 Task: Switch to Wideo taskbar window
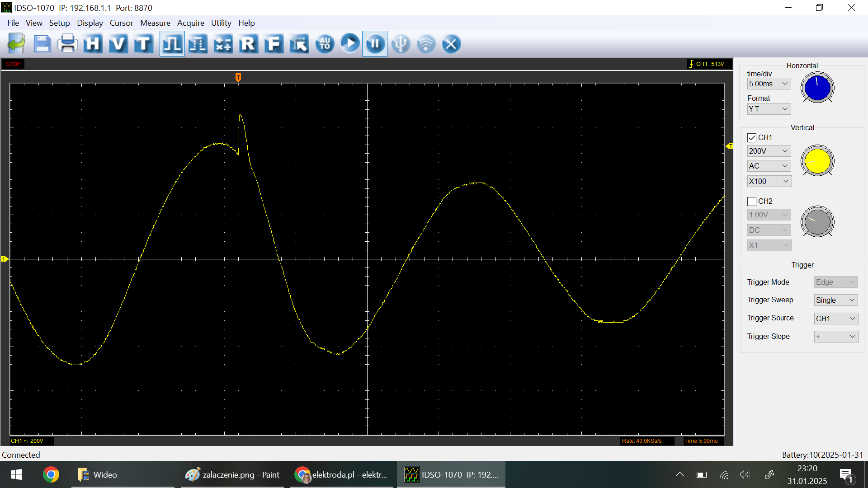click(123, 474)
